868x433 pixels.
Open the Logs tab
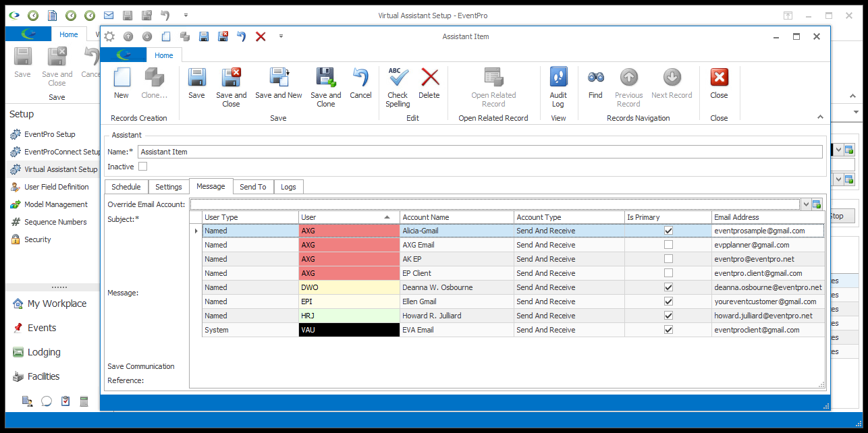point(288,187)
